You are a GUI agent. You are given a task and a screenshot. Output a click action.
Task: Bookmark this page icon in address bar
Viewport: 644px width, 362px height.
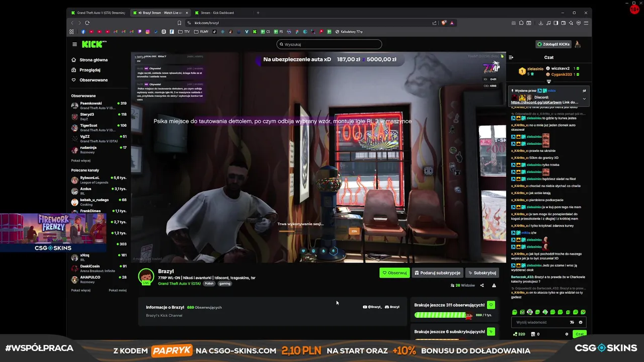179,23
